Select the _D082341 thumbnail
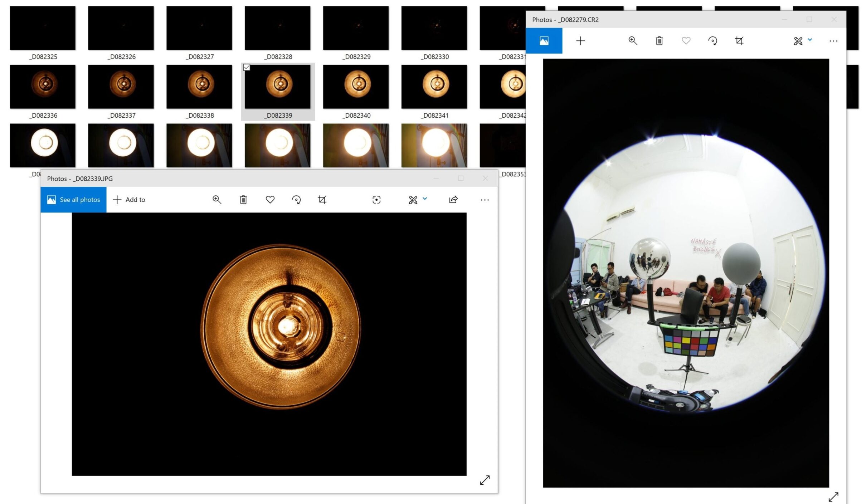This screenshot has height=504, width=866. 434,87
